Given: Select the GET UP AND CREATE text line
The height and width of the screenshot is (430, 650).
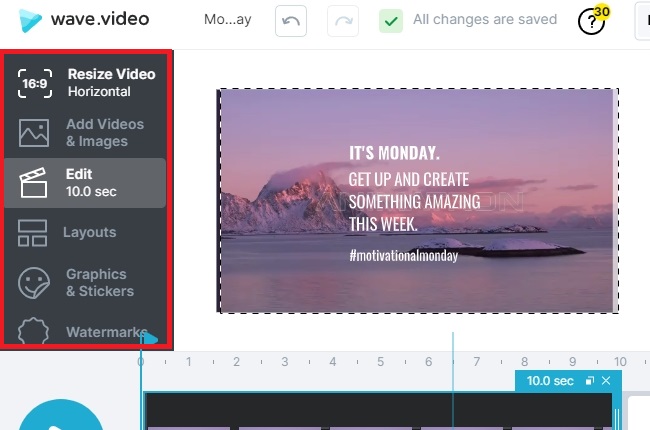Looking at the screenshot, I should pyautogui.click(x=409, y=180).
